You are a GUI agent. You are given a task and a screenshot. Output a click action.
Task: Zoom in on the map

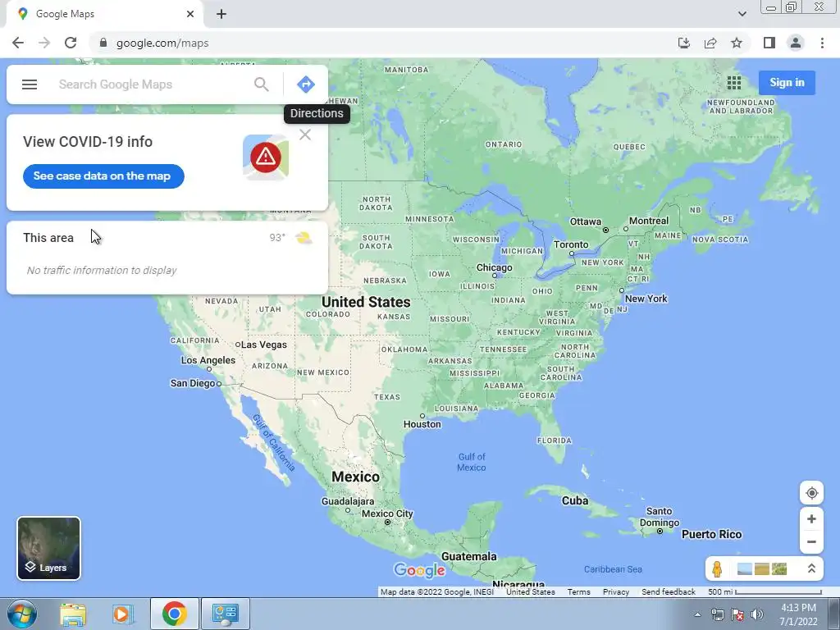811,519
